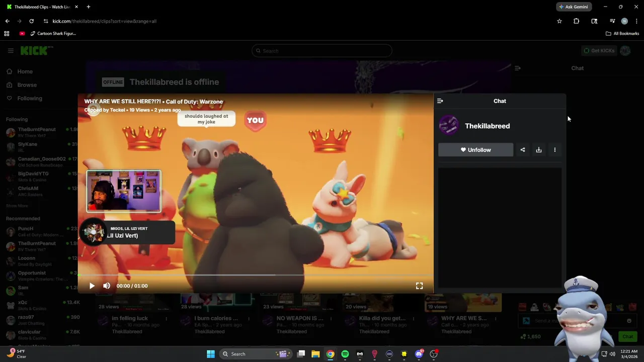Image resolution: width=644 pixels, height=362 pixels.
Task: Open a new browser tab
Action: click(88, 7)
